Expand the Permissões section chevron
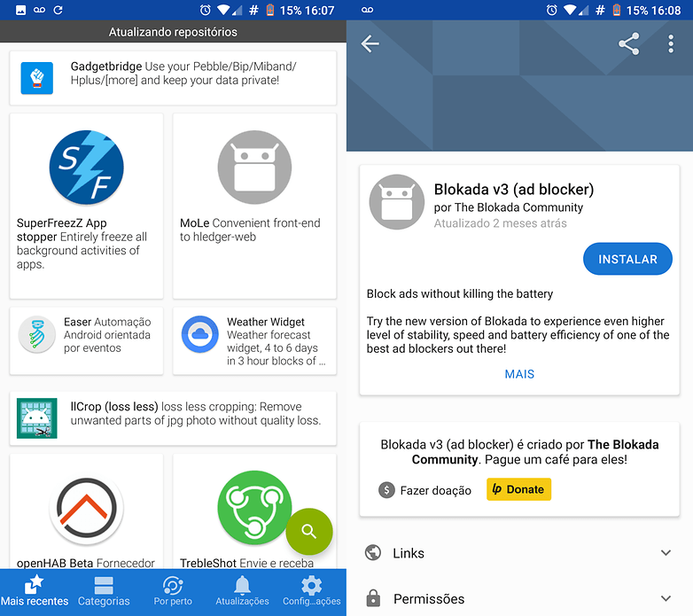This screenshot has height=616, width=693. tap(666, 598)
